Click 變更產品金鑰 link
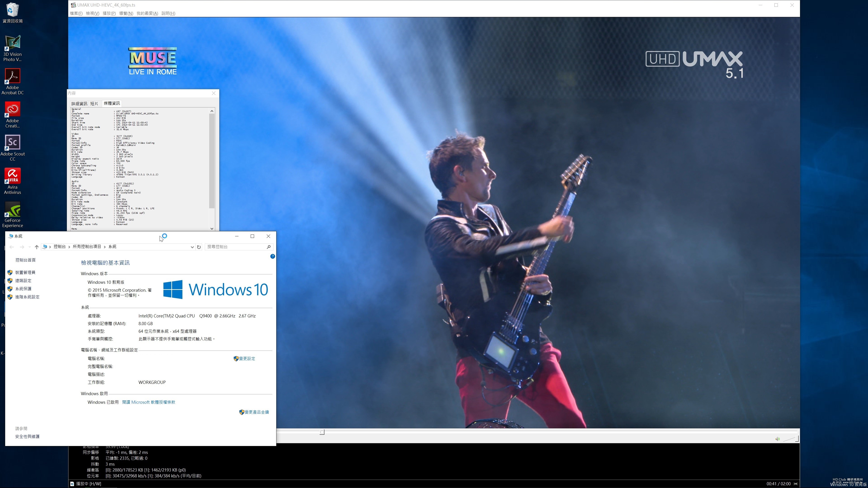Image resolution: width=868 pixels, height=488 pixels. coord(256,412)
